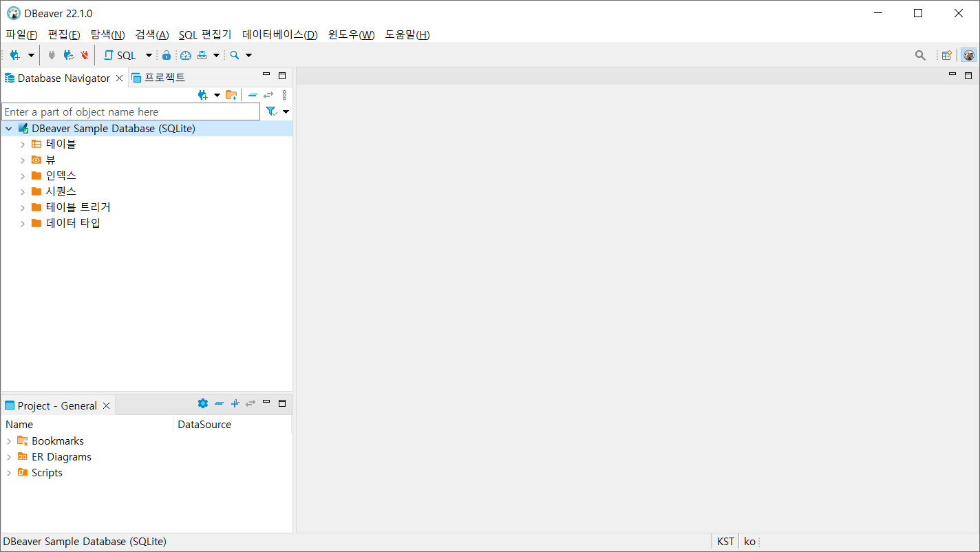Viewport: 980px width, 552px height.
Task: Open dropdown arrow beside toolbar magnifier icon
Action: point(249,55)
